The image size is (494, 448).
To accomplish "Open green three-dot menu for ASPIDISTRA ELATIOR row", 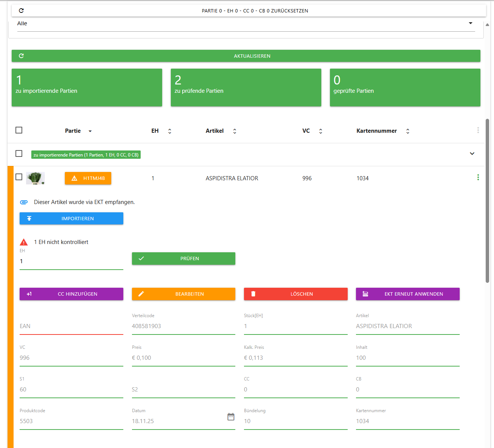I will tap(478, 178).
